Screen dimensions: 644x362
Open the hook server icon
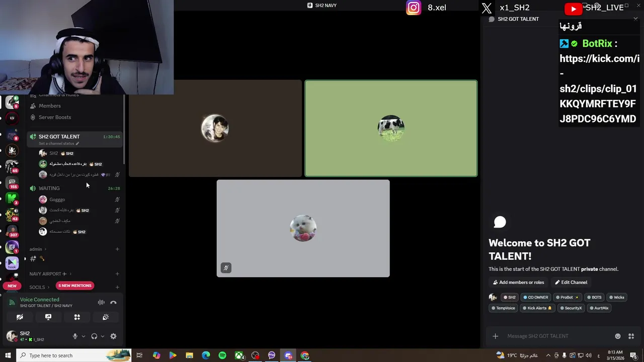12,263
